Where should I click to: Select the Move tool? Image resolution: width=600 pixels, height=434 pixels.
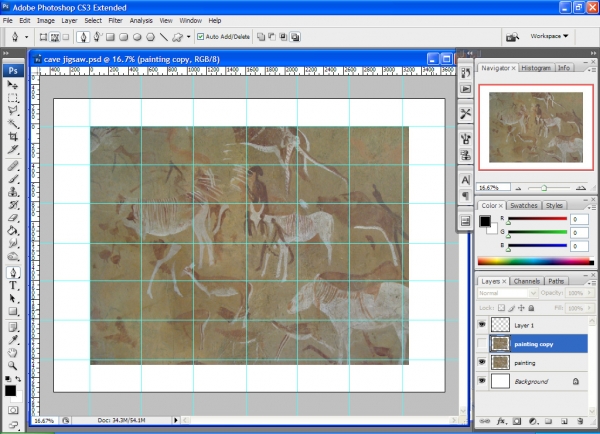(13, 85)
